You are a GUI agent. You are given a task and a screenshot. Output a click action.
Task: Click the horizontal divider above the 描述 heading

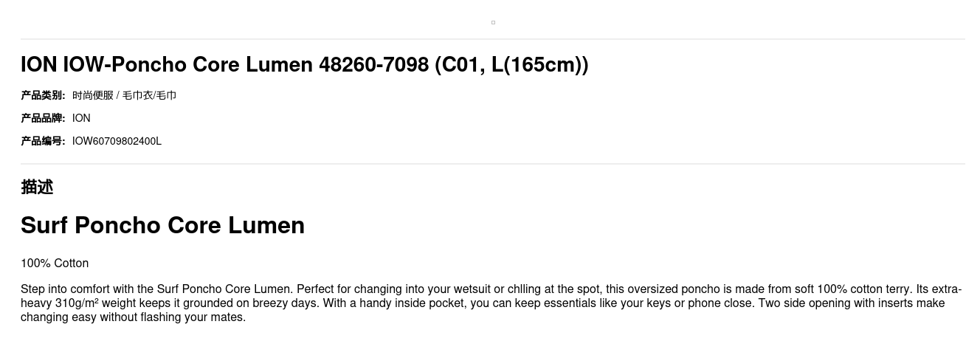click(x=493, y=164)
